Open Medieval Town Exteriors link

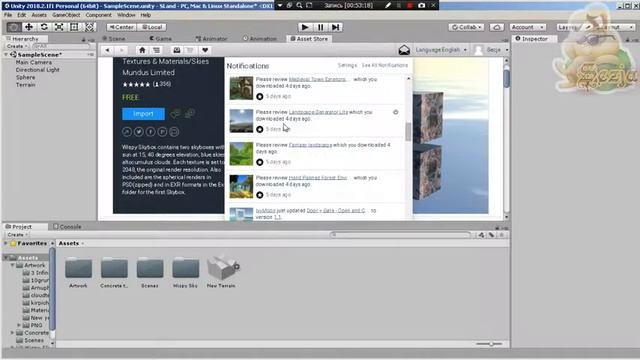point(317,79)
